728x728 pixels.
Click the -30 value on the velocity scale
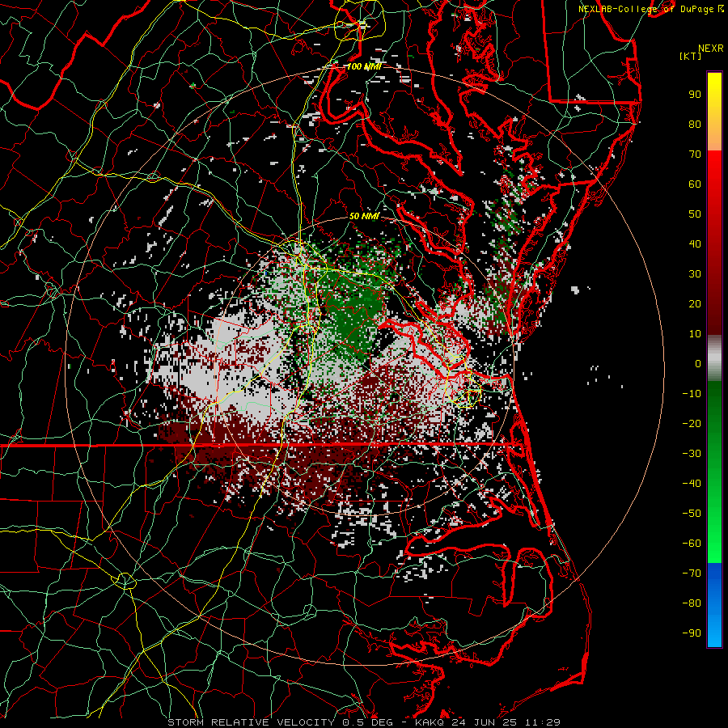692,454
